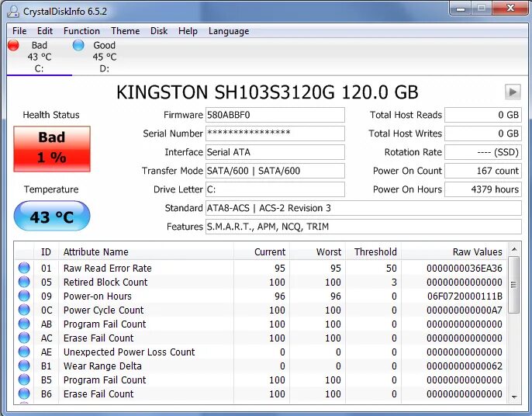
Task: Select the D: drive tab showing 45 °C
Action: click(x=104, y=57)
